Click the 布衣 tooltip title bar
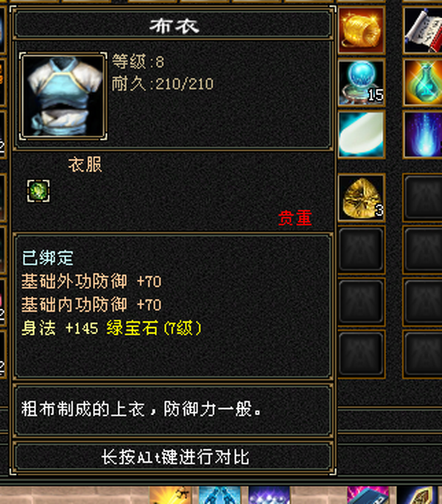This screenshot has height=504, width=442. click(174, 25)
